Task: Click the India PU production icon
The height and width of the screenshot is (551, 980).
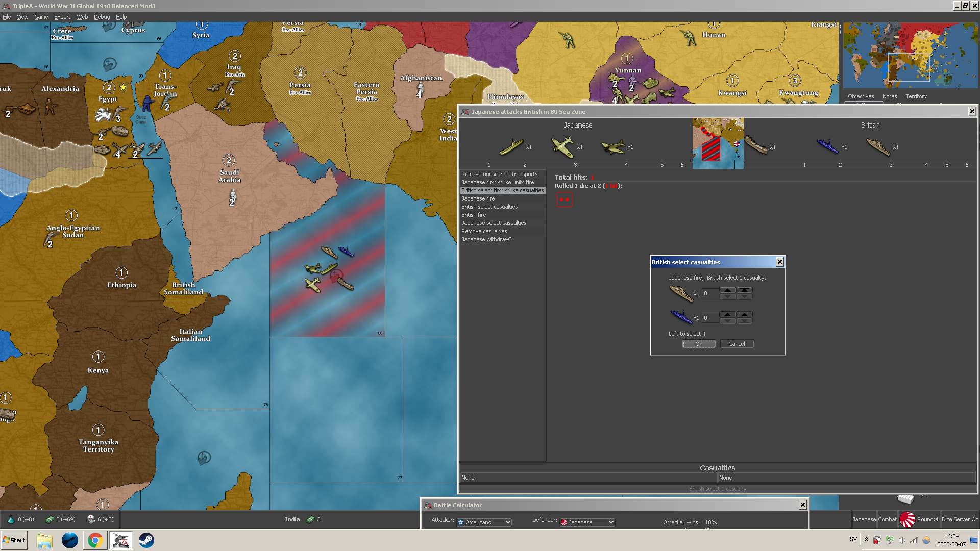Action: [x=310, y=519]
